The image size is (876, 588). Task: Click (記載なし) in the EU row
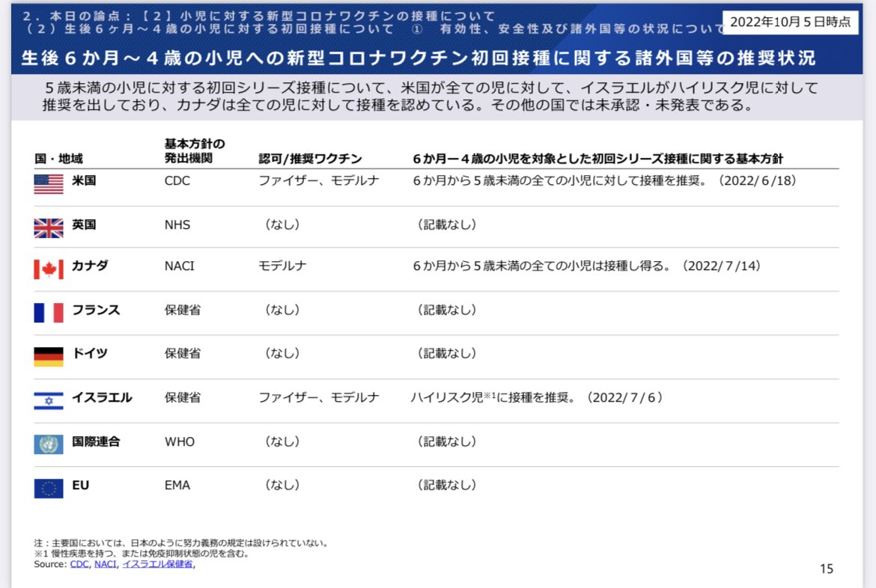446,485
